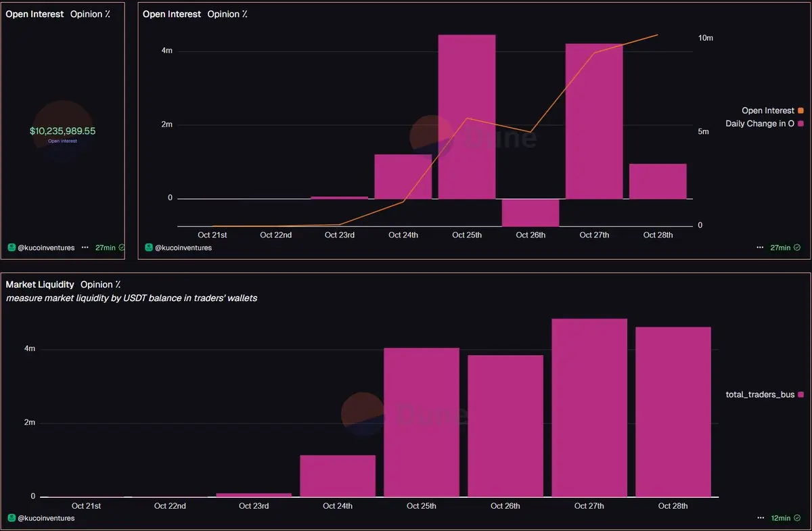Open the @kucoinventures link below Market Liquidity
Image resolution: width=812 pixels, height=531 pixels.
pos(47,518)
